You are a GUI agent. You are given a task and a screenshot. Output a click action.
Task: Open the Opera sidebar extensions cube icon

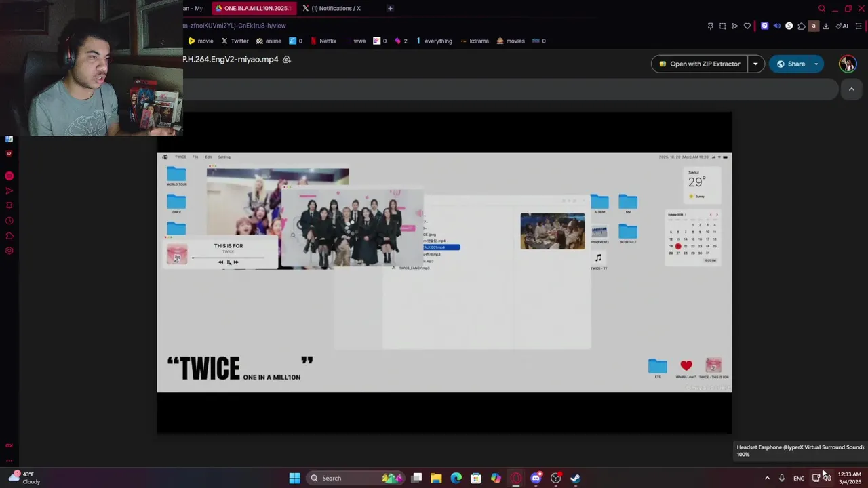pyautogui.click(x=9, y=236)
